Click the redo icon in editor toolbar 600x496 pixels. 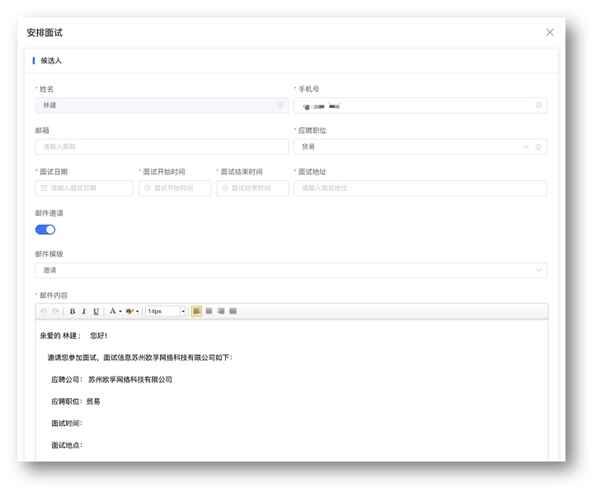click(x=55, y=312)
